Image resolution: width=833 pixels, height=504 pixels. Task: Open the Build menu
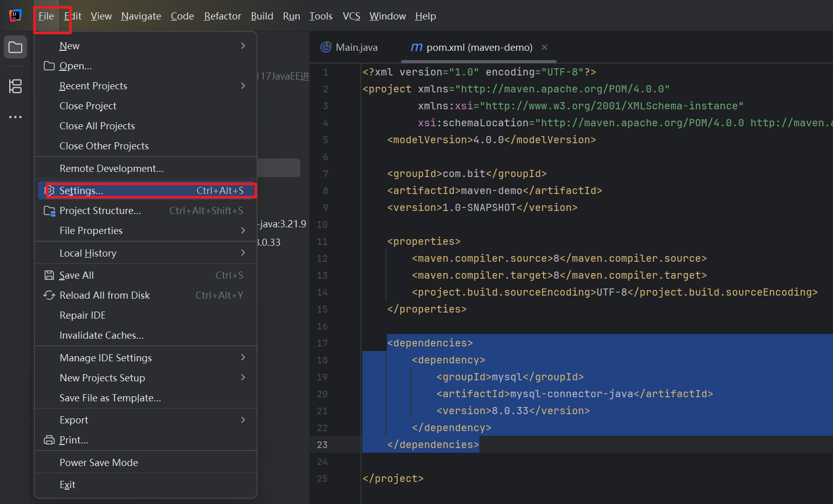262,16
